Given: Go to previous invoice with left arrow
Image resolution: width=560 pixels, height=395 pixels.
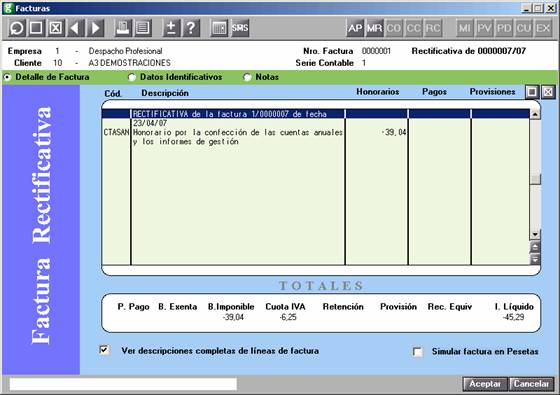Looking at the screenshot, I should (75, 28).
